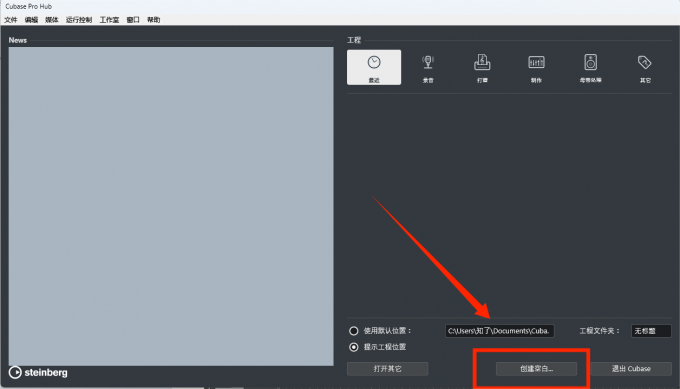This screenshot has width=680, height=389.
Task: Click the 创建空白 create empty button
Action: [x=536, y=369]
